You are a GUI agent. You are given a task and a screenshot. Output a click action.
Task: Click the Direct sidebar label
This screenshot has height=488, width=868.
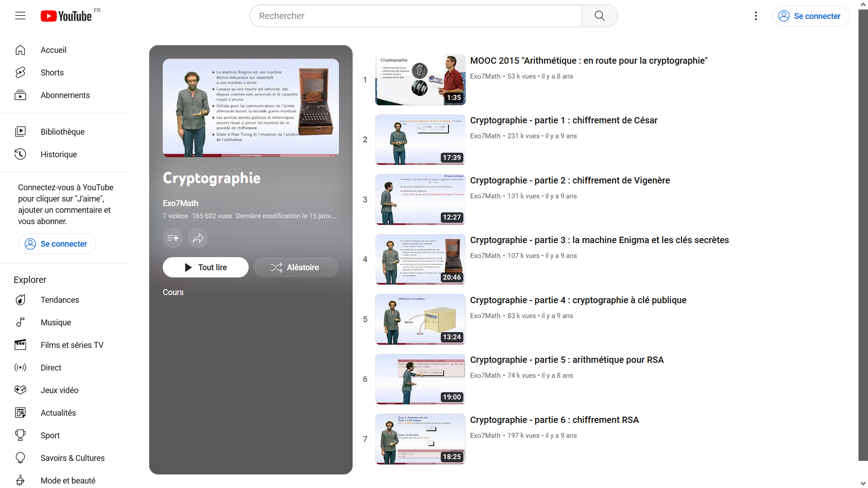click(x=51, y=367)
